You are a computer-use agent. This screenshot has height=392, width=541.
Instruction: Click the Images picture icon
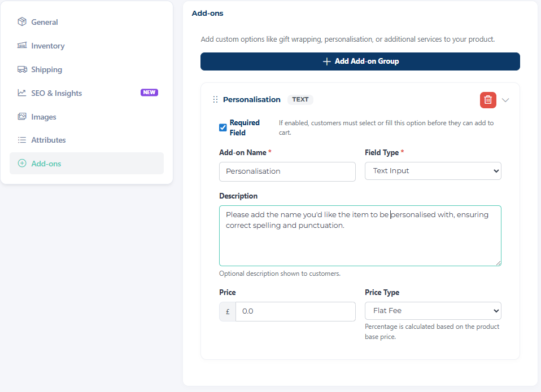[22, 117]
